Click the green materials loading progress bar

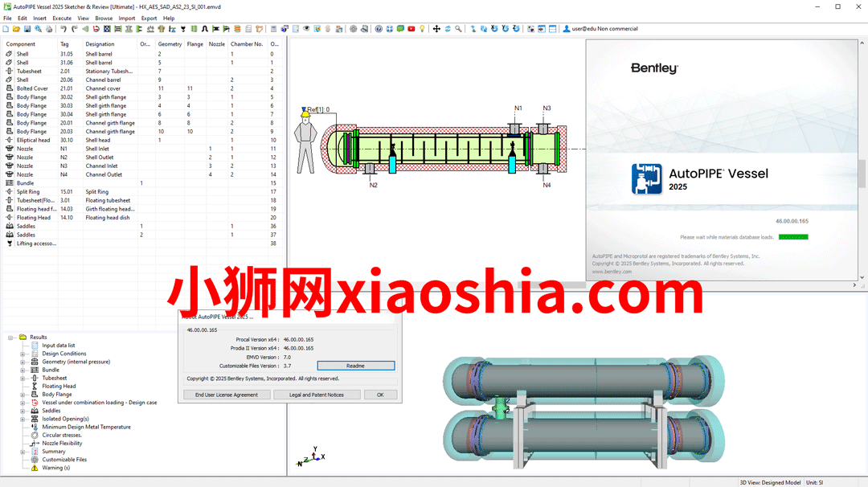(x=793, y=237)
